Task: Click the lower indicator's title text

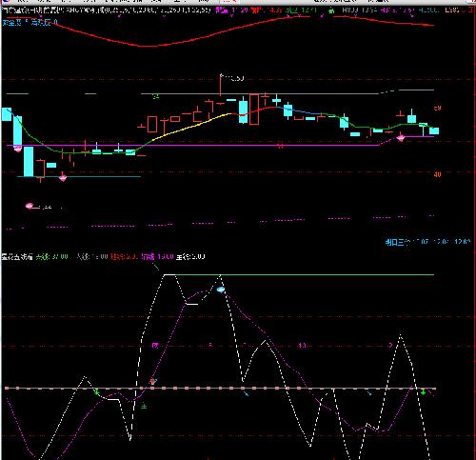Action: [17, 256]
